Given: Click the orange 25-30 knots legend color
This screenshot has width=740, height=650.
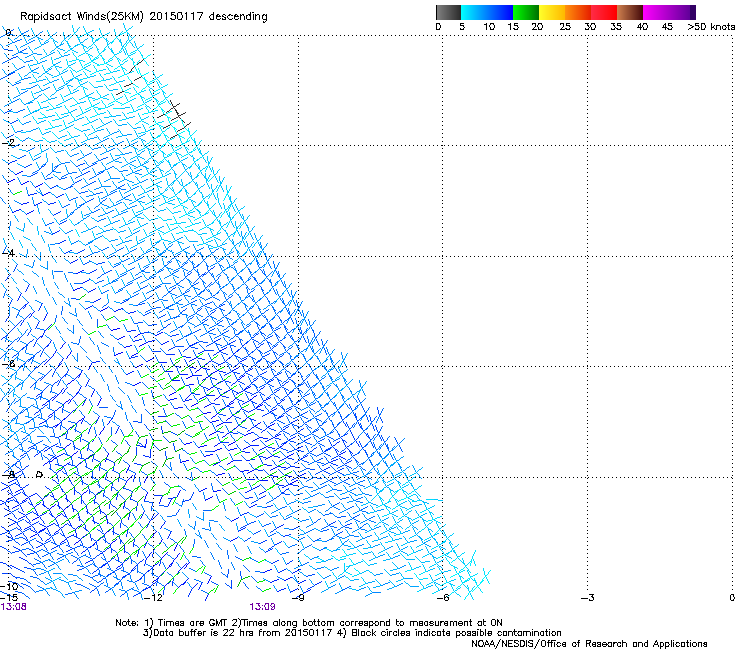Looking at the screenshot, I should (x=578, y=12).
